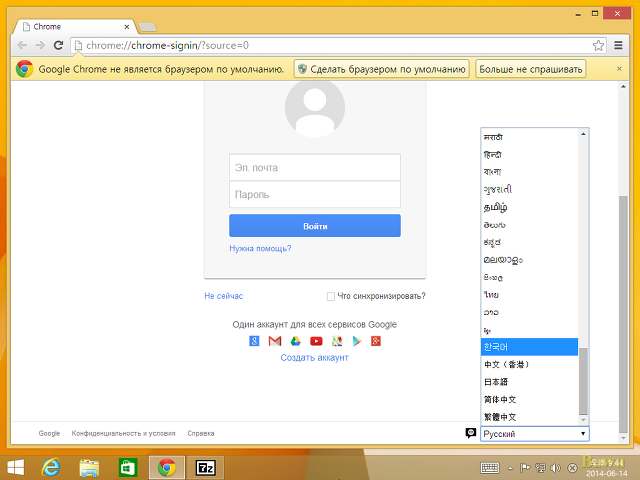Click the browser back arrow
The width and height of the screenshot is (640, 480).
pos(22,45)
